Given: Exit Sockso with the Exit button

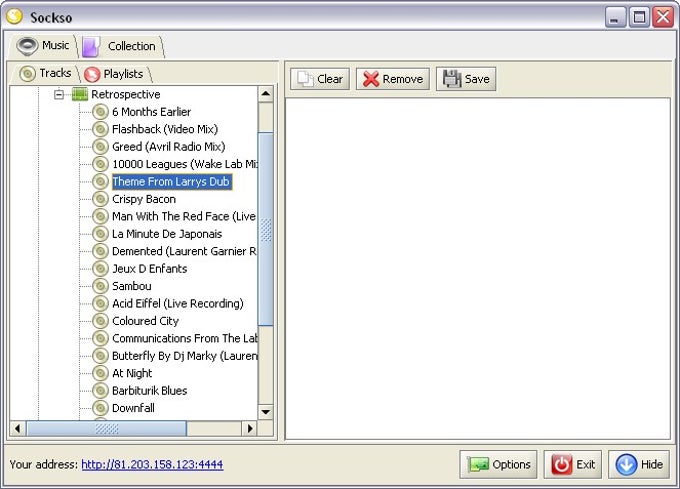Looking at the screenshot, I should (572, 464).
